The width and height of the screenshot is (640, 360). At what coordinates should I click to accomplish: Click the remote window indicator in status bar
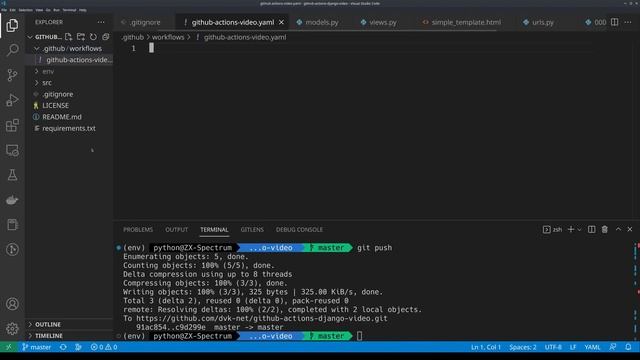coord(9,347)
